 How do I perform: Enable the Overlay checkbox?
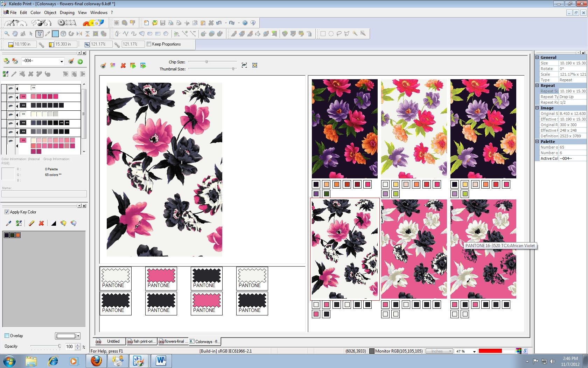tap(7, 335)
